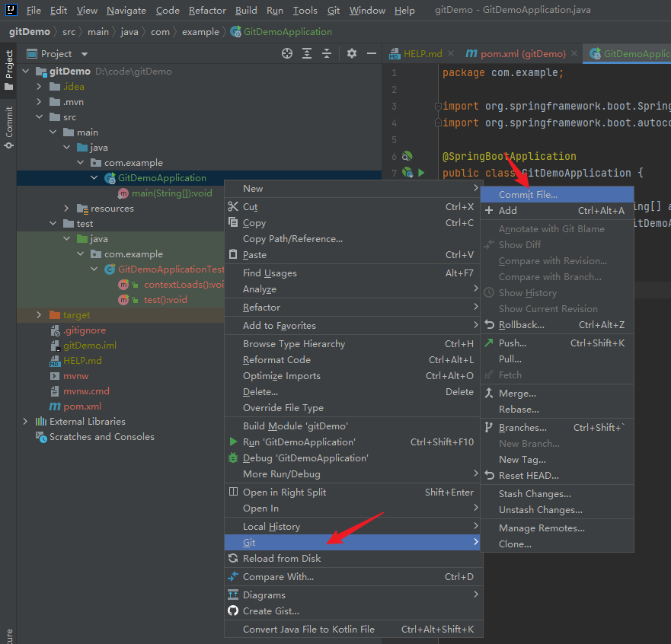Open Project panel settings gear

click(352, 53)
